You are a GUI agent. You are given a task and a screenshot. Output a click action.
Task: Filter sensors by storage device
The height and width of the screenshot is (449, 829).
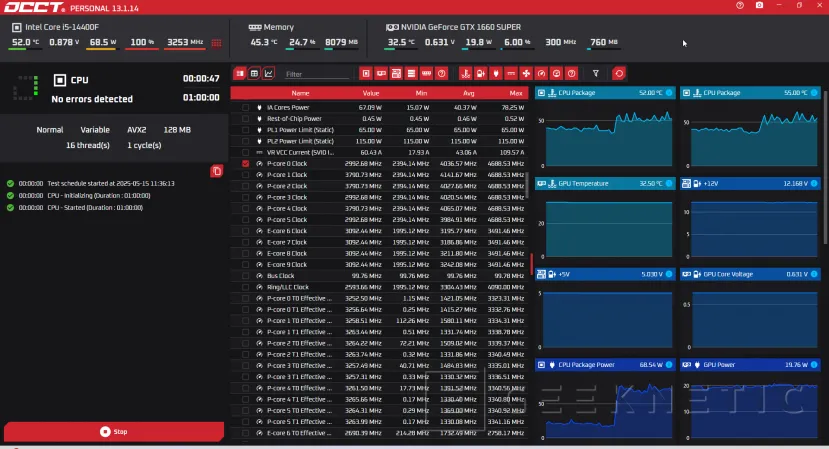(x=411, y=74)
